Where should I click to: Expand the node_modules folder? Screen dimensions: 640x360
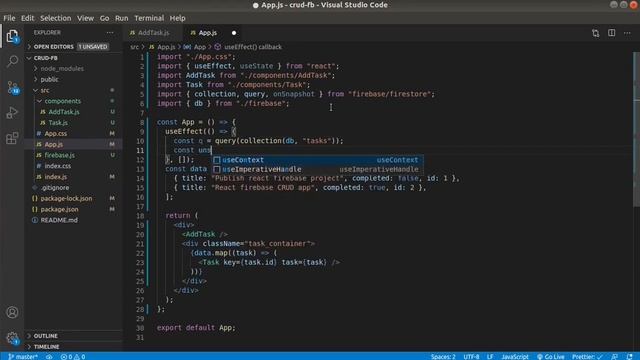point(62,69)
